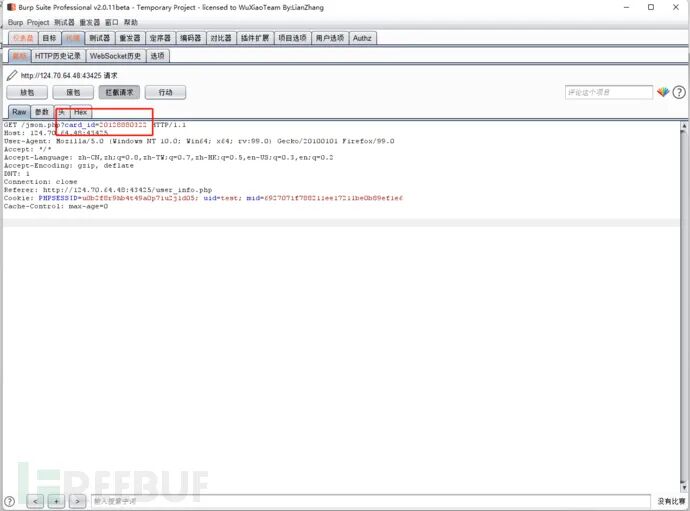Click the Accept: */* header line

pos(28,149)
